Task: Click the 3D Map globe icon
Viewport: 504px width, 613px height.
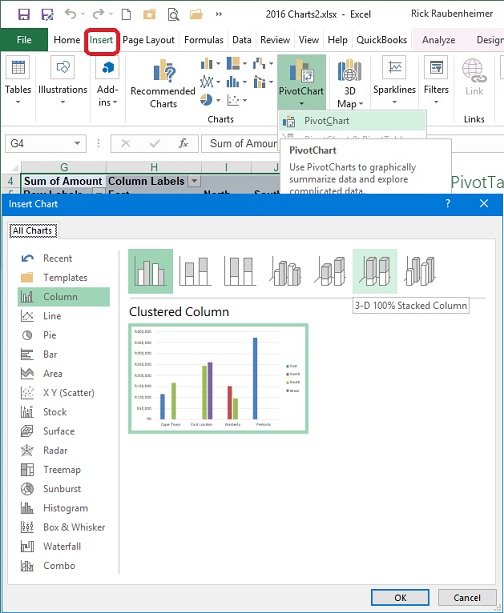Action: coord(349,71)
